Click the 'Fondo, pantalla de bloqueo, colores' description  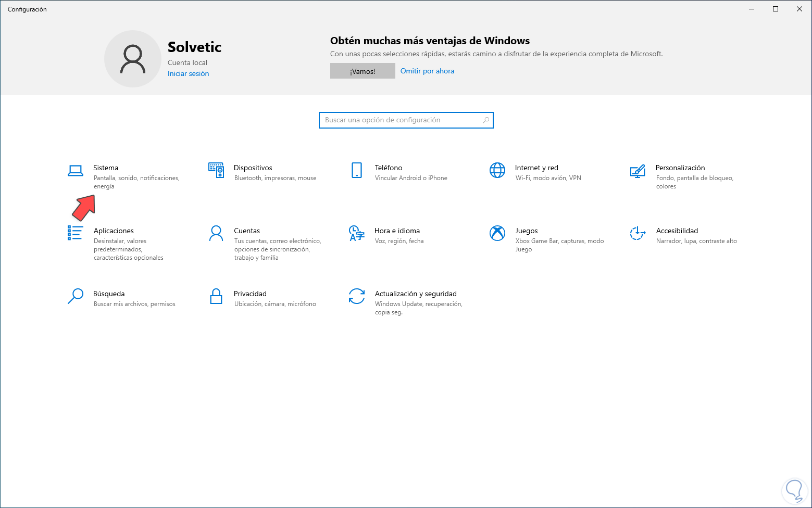pos(695,182)
